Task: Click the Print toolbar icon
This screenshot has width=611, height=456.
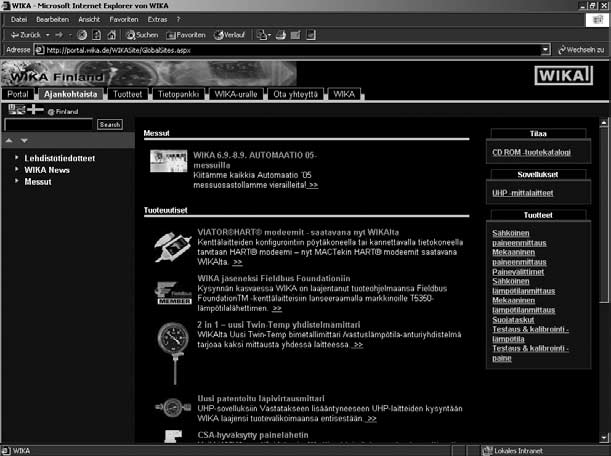Action: tap(281, 35)
